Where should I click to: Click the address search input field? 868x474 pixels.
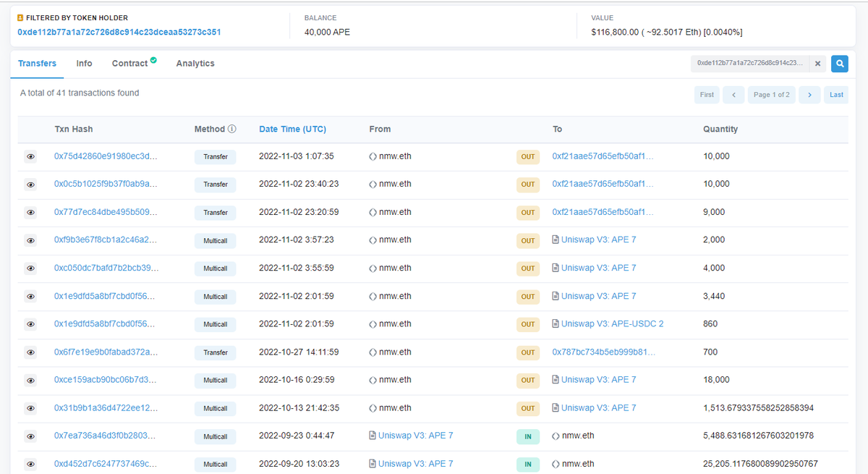pyautogui.click(x=750, y=64)
